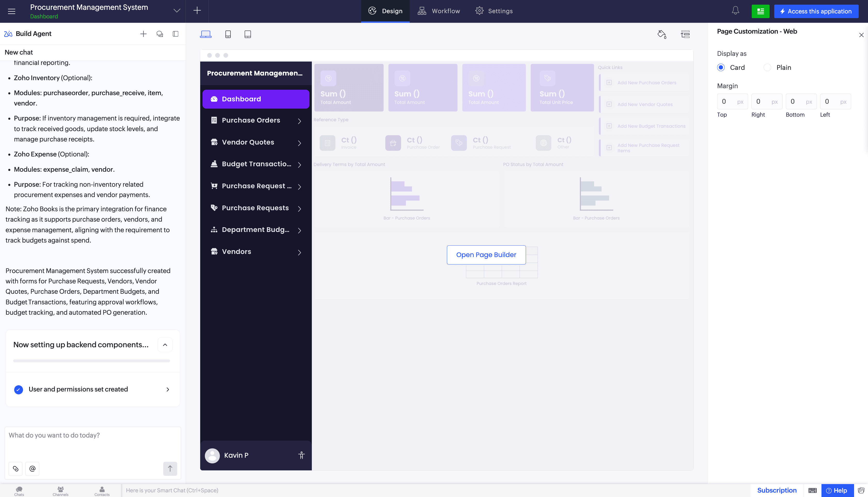Image resolution: width=868 pixels, height=497 pixels.
Task: Focus the Smart Chat search bar
Action: (x=436, y=491)
